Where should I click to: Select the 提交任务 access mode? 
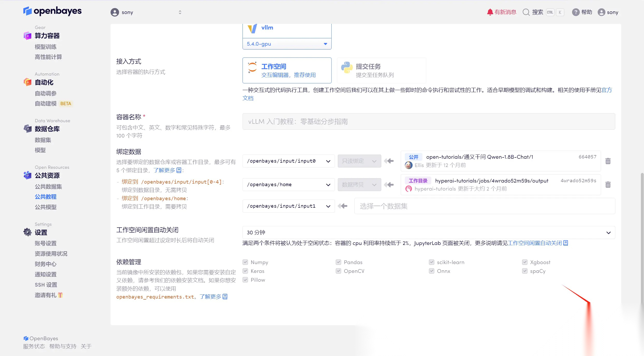(x=381, y=70)
